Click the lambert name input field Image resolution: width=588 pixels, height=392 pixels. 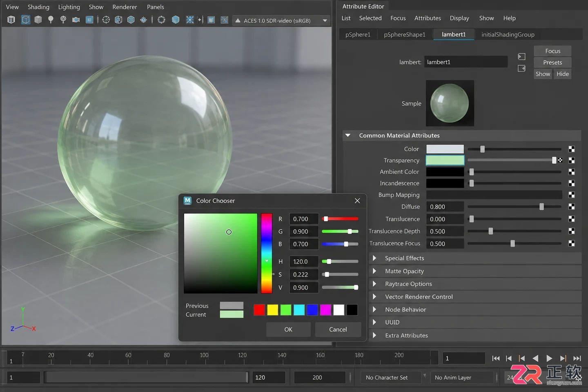click(x=466, y=62)
